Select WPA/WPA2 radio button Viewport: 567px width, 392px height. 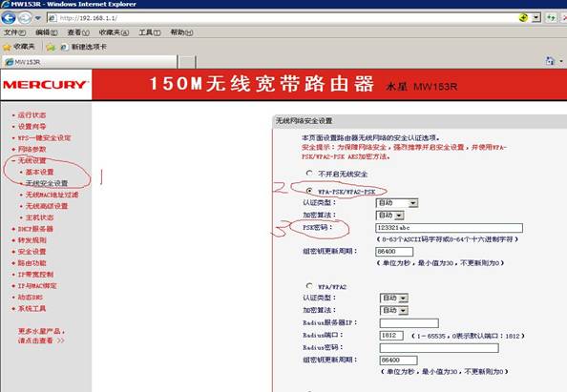click(x=309, y=286)
